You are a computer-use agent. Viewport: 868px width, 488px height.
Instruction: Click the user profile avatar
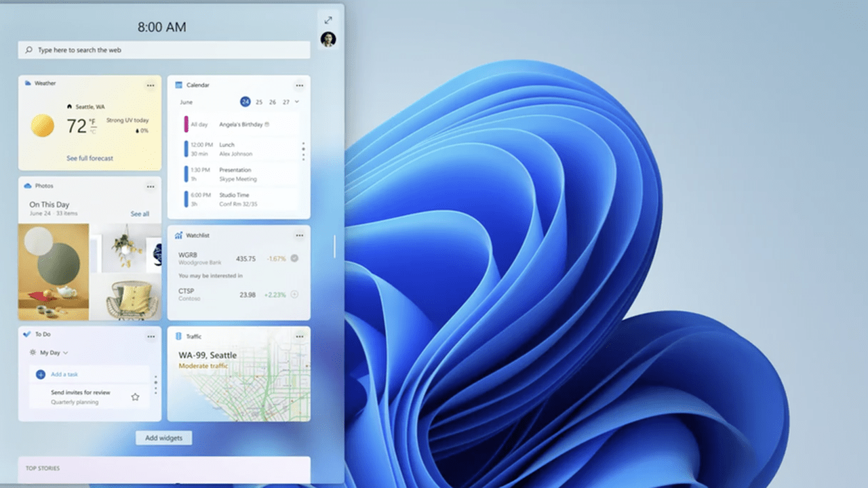[328, 39]
